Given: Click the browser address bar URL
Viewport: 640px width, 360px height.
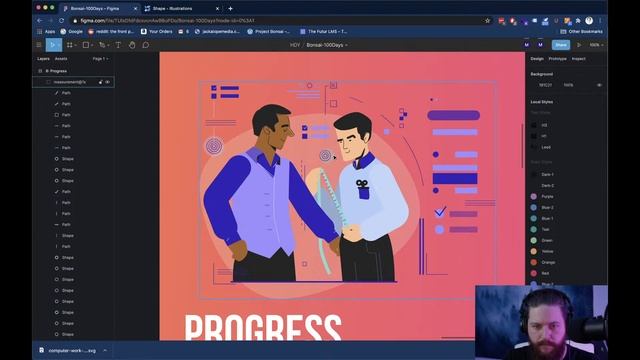Looking at the screenshot, I should coord(167,20).
